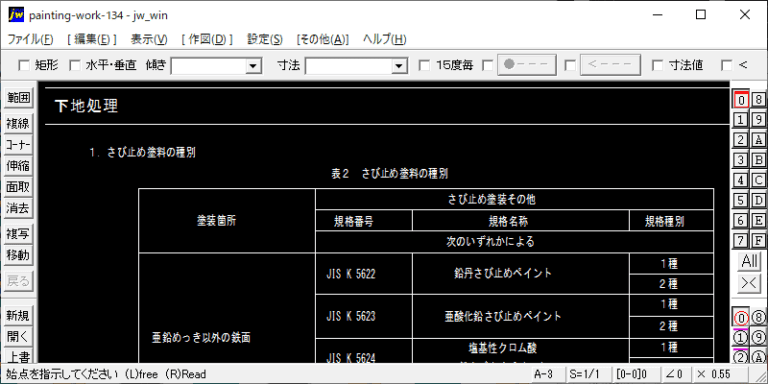Select layer 6 button
768x384 pixels.
[741, 220]
